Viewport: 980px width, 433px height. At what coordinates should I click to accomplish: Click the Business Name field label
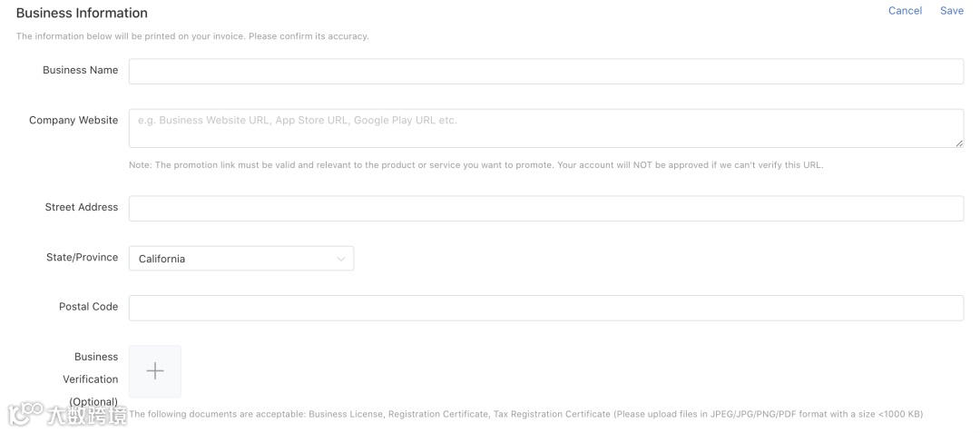80,70
